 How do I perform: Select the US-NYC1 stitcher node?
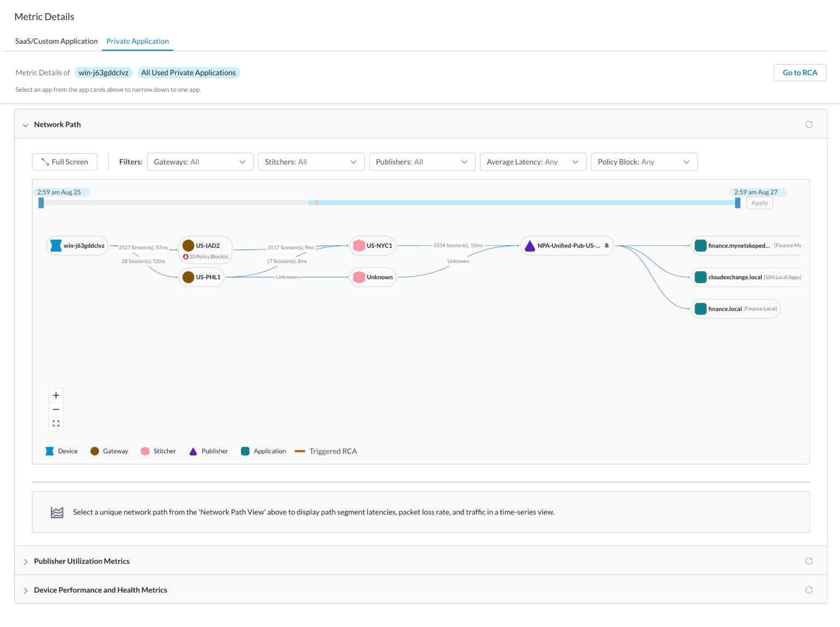[x=372, y=246]
